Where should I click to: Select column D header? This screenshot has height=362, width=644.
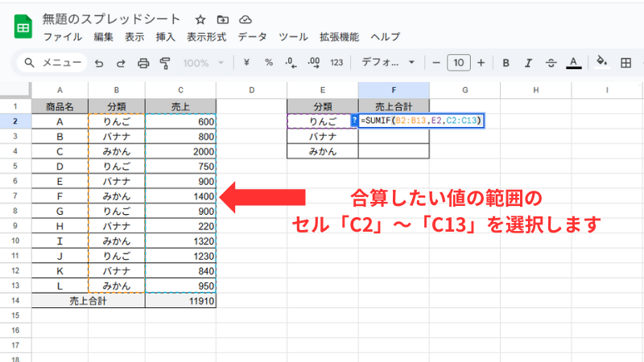[251, 90]
